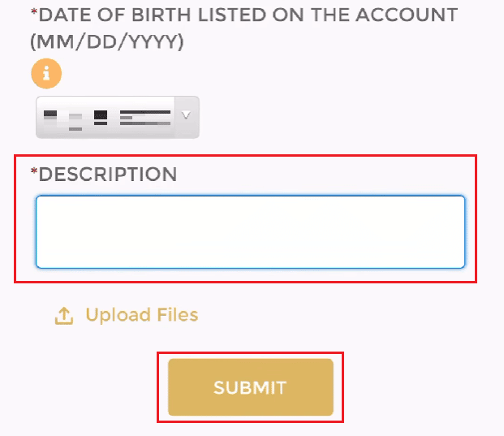Focus the empty Description textarea
The width and height of the screenshot is (504, 436).
pos(250,231)
